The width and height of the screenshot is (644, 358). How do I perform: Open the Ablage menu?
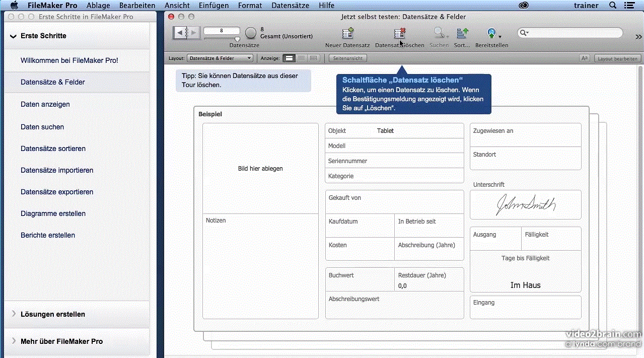pos(98,6)
